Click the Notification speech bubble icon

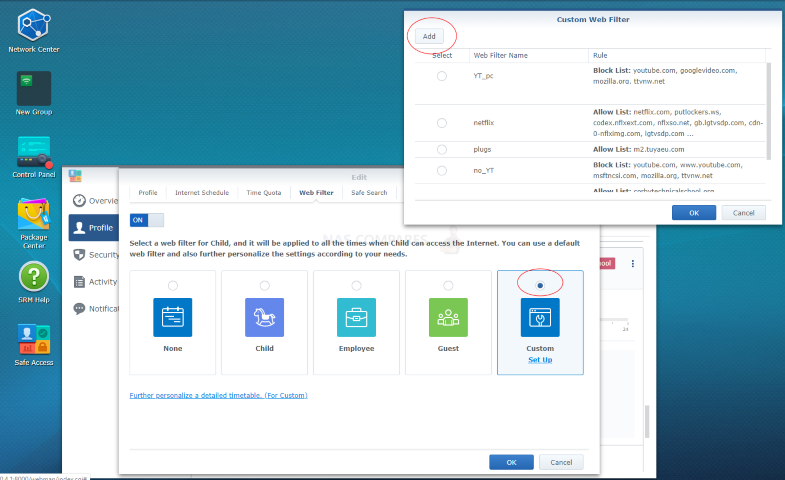(x=79, y=309)
